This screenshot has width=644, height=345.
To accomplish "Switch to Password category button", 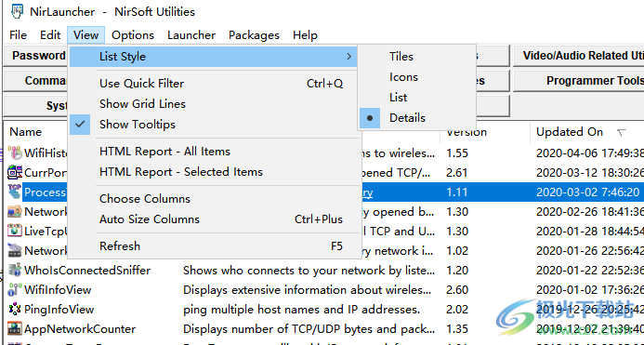I will pyautogui.click(x=35, y=56).
